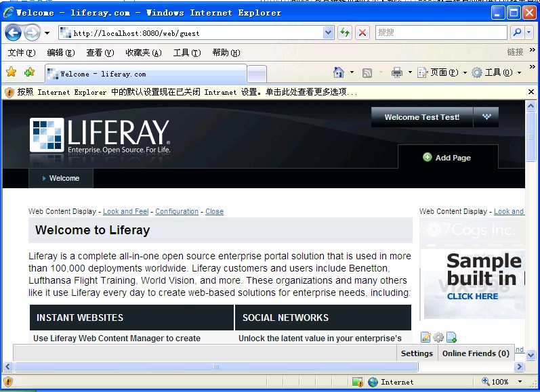540x392 pixels.
Task: Open the 工具(T) menu
Action: tap(187, 53)
